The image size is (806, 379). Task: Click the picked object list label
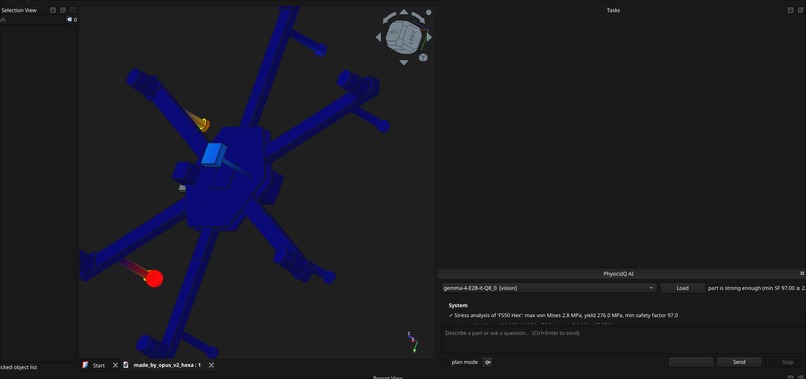pyautogui.click(x=19, y=367)
